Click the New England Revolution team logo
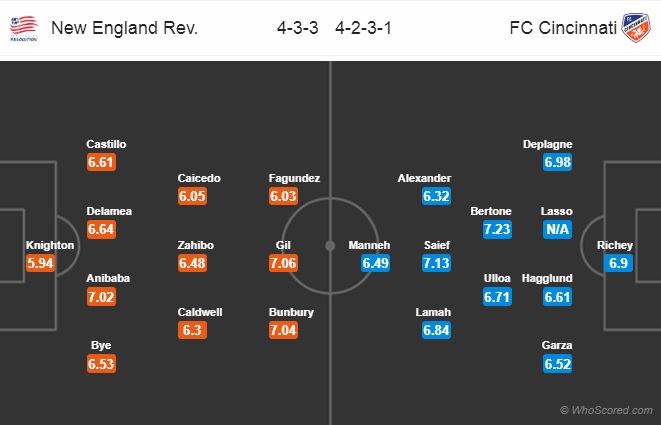661x425 pixels. [x=24, y=28]
